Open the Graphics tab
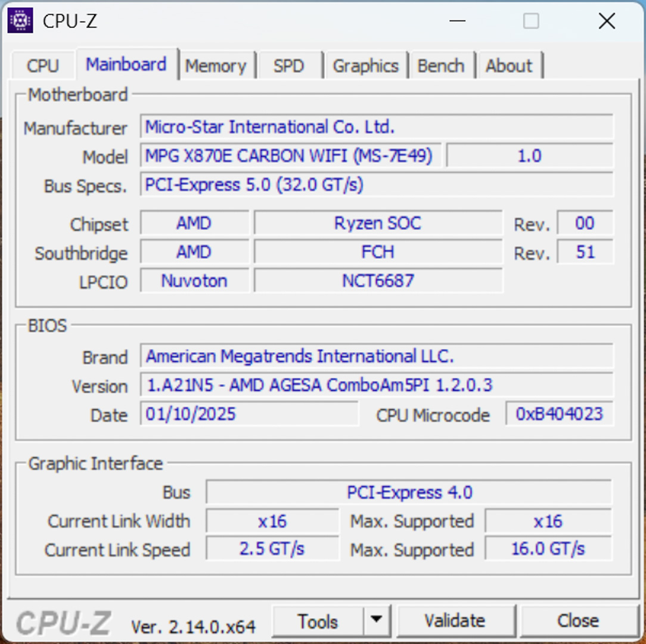 (365, 66)
